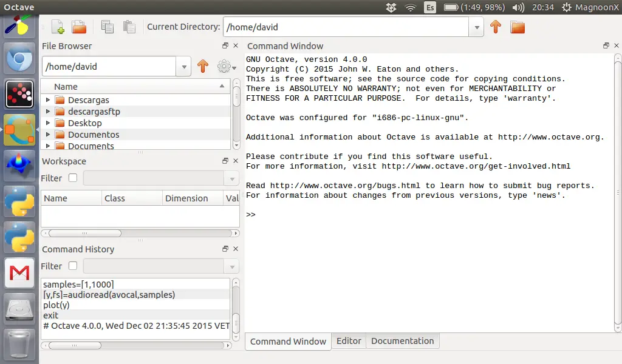Open Chromium browser from the launcher
Viewport: 622px width, 364px height.
pos(19,59)
